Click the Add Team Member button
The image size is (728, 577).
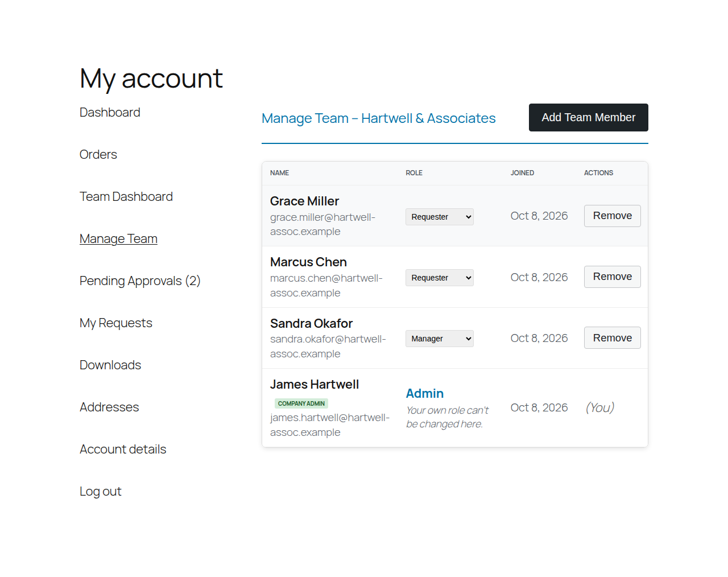pyautogui.click(x=588, y=117)
